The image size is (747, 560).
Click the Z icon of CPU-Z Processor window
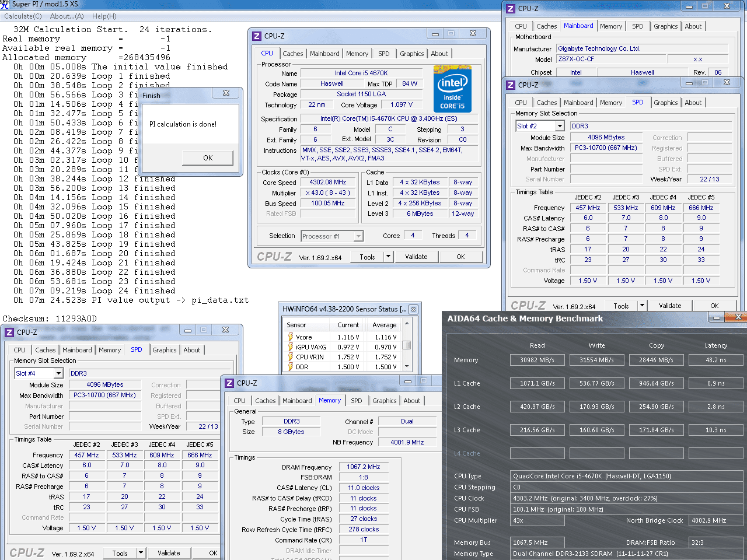[x=257, y=36]
